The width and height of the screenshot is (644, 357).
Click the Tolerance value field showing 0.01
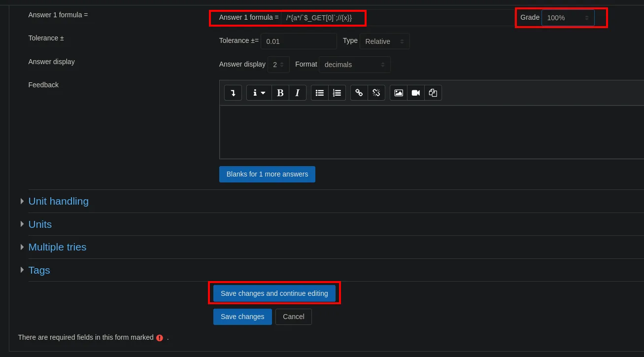[299, 41]
